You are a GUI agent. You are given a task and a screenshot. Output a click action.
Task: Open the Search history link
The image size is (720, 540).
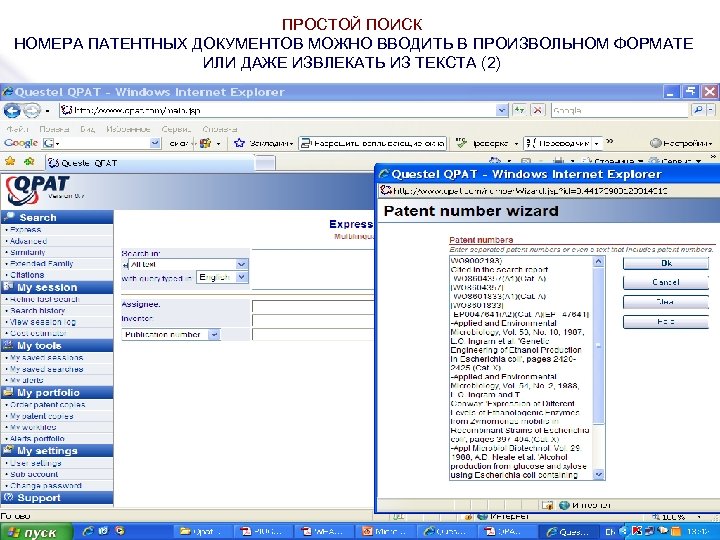38,311
